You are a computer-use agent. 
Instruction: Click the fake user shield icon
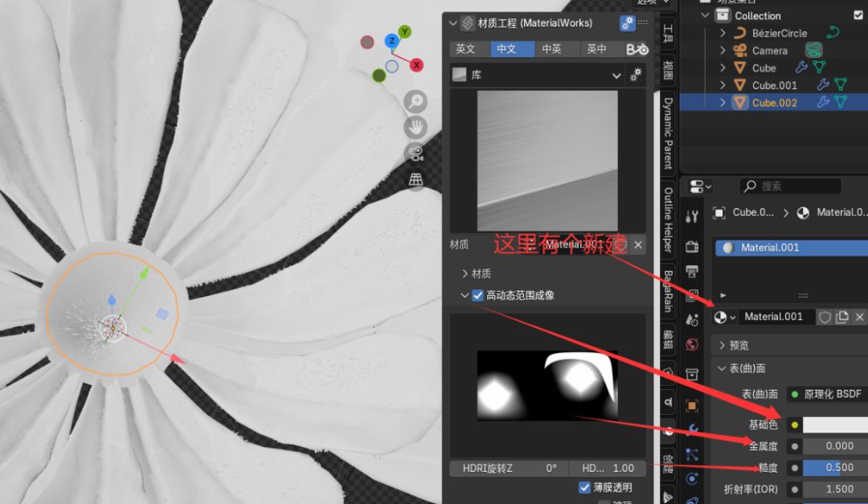[x=825, y=317]
